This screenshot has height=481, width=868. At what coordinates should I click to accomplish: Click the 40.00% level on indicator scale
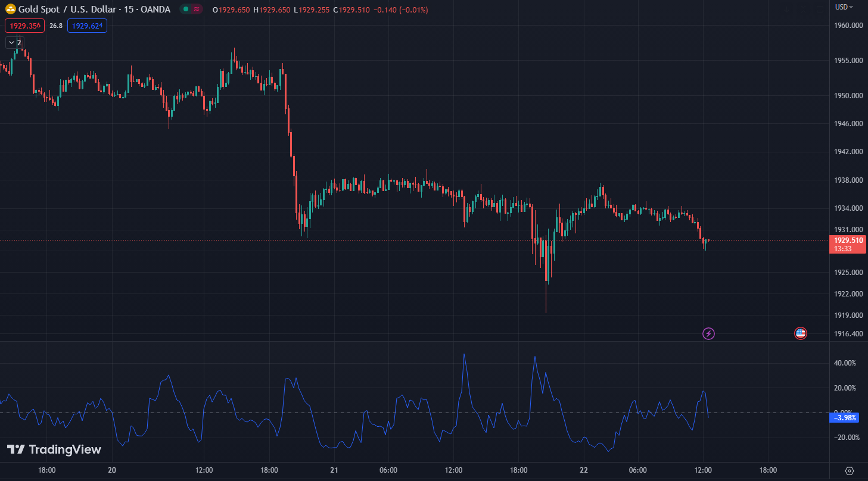point(845,363)
